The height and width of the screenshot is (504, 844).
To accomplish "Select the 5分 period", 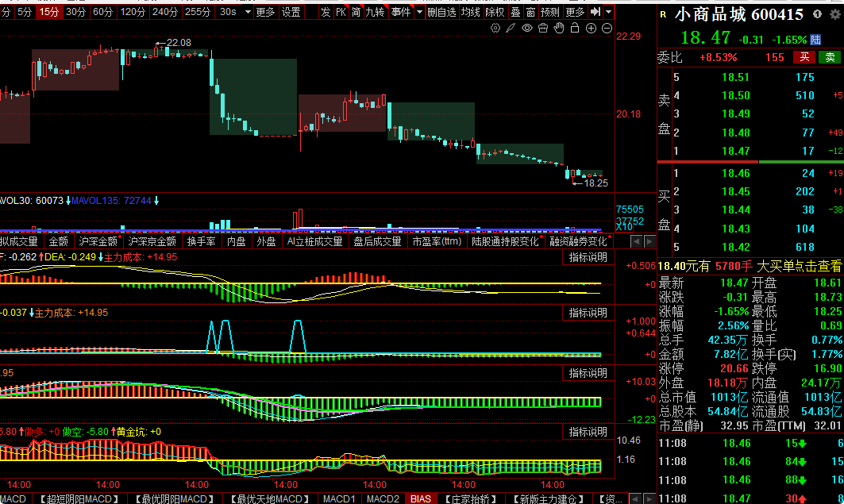I will pos(25,11).
